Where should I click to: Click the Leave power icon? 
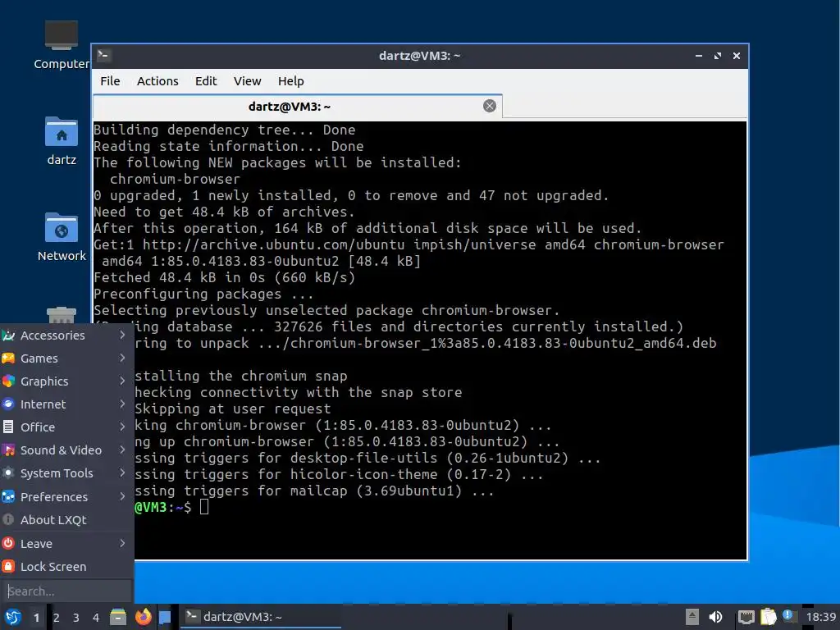(x=8, y=544)
